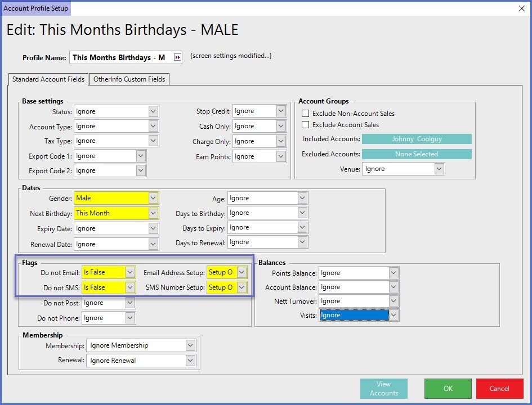Image resolution: width=532 pixels, height=405 pixels.
Task: Switch to OtherInfo Custom Fields tab
Action: pos(129,79)
